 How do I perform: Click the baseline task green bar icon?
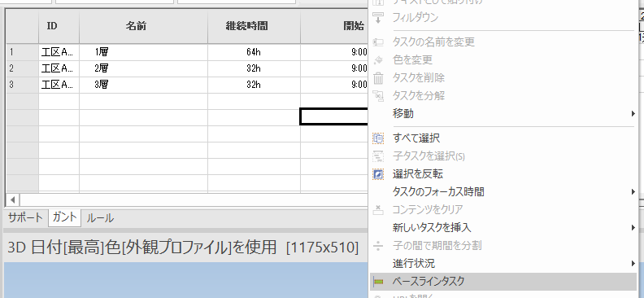click(x=378, y=282)
